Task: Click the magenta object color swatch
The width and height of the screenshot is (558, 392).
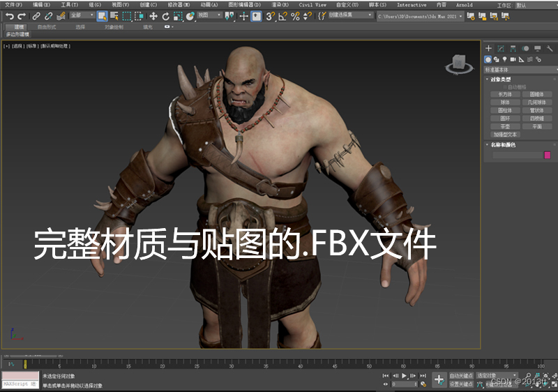Action: point(548,155)
